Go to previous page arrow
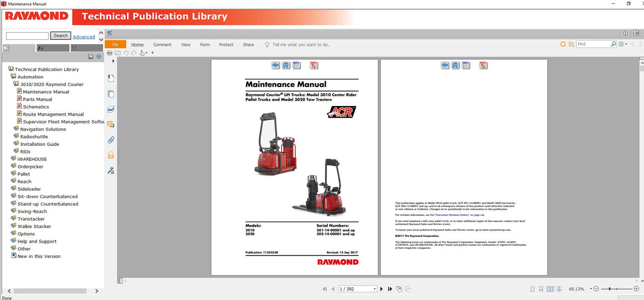This screenshot has width=644, height=300. [x=333, y=289]
